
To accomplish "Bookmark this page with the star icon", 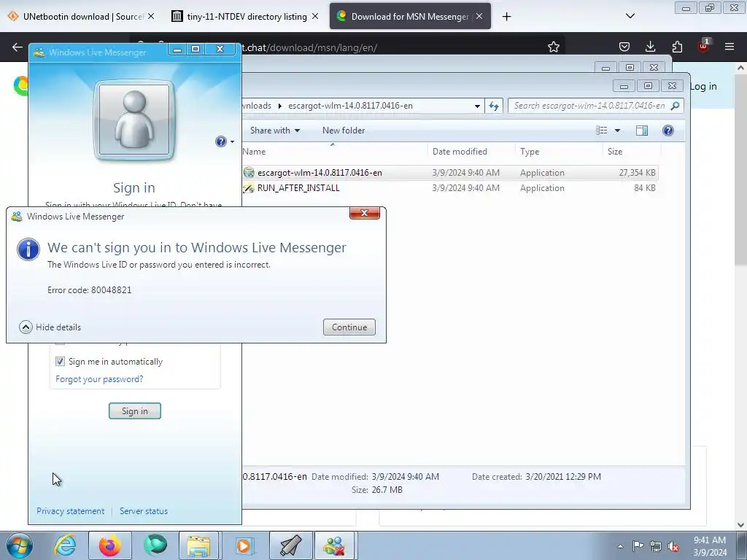I will tap(553, 47).
